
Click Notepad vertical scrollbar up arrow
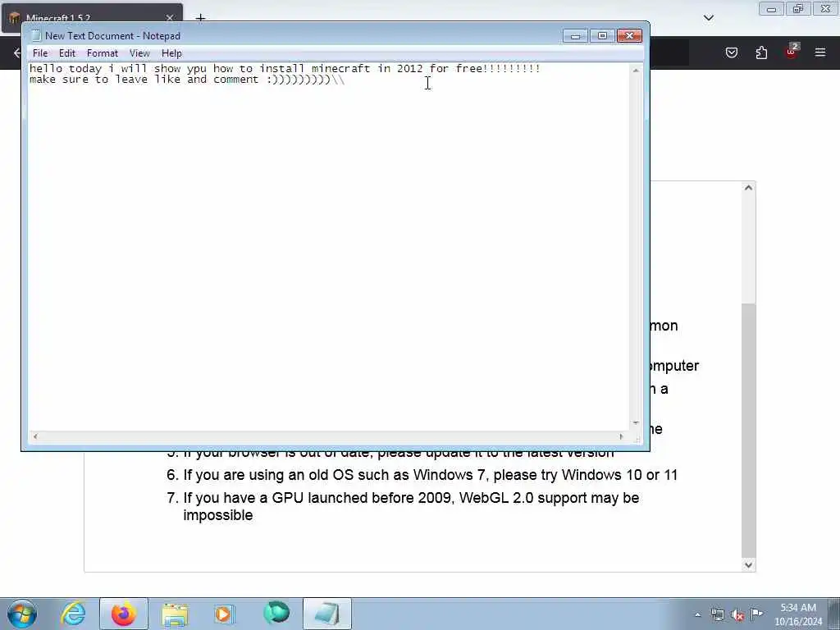[x=636, y=71]
